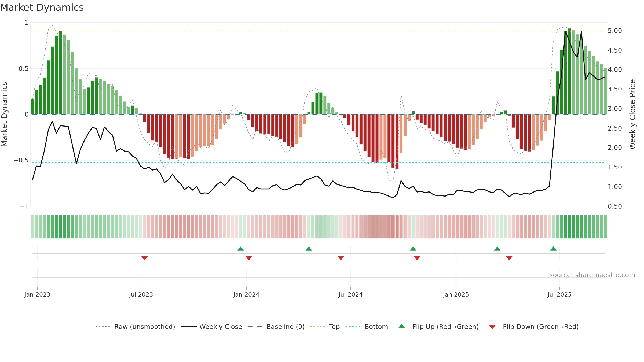The width and height of the screenshot is (644, 362).
Task: Click the green flip-up marker just before Jul 2025
Action: 553,249
